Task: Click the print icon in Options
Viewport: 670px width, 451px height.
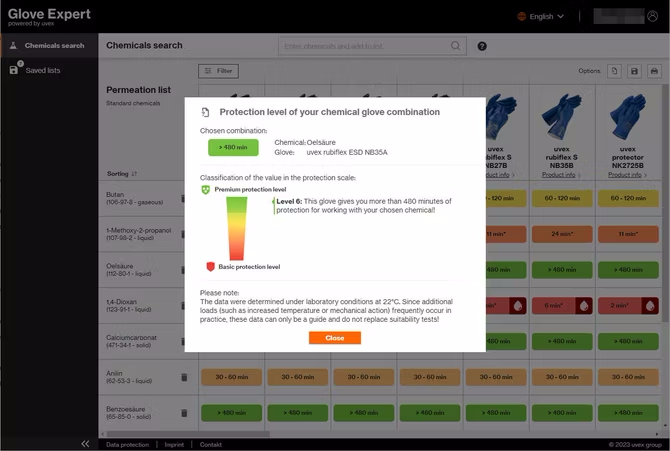Action: [x=654, y=71]
